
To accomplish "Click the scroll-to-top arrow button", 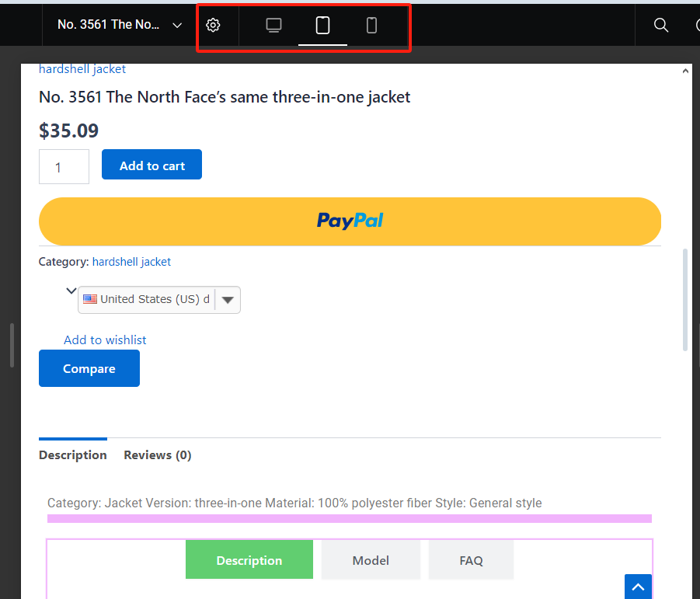I will point(637,587).
